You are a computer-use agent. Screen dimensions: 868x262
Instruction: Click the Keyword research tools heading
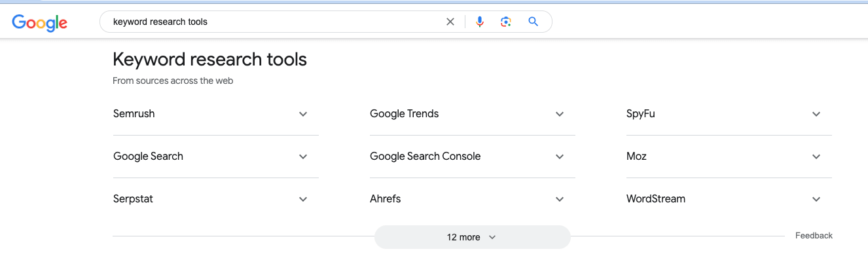click(209, 60)
